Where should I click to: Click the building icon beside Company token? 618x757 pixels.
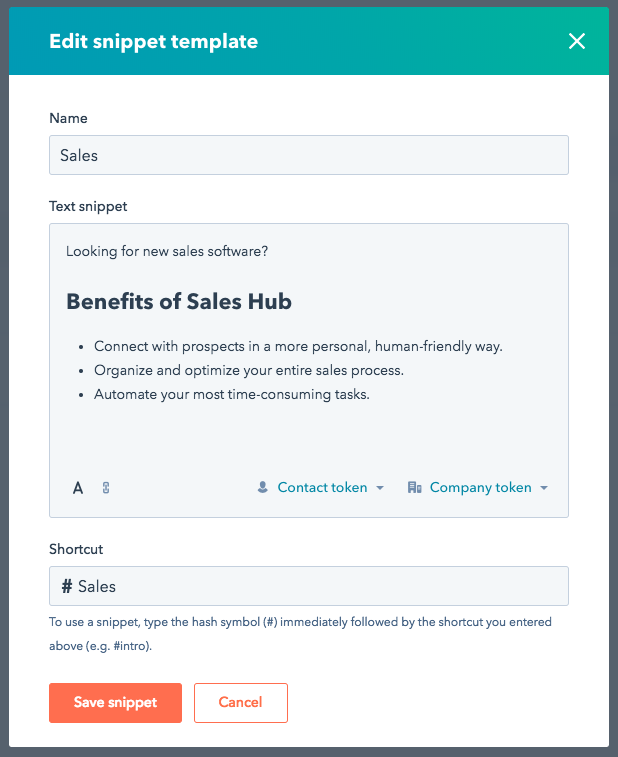point(415,487)
